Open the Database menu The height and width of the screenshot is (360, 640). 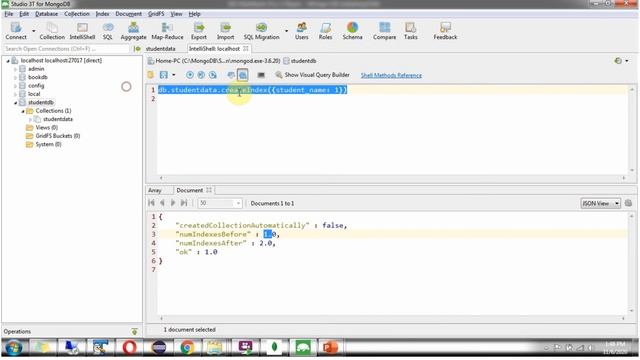pos(46,14)
